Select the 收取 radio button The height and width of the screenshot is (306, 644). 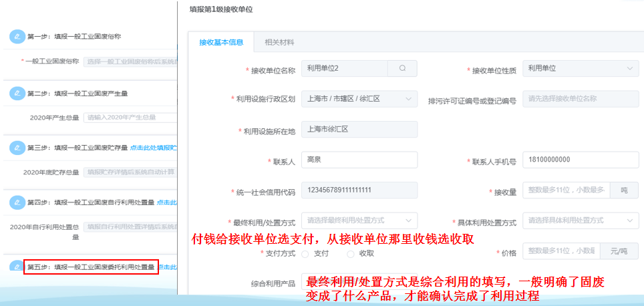coord(351,254)
